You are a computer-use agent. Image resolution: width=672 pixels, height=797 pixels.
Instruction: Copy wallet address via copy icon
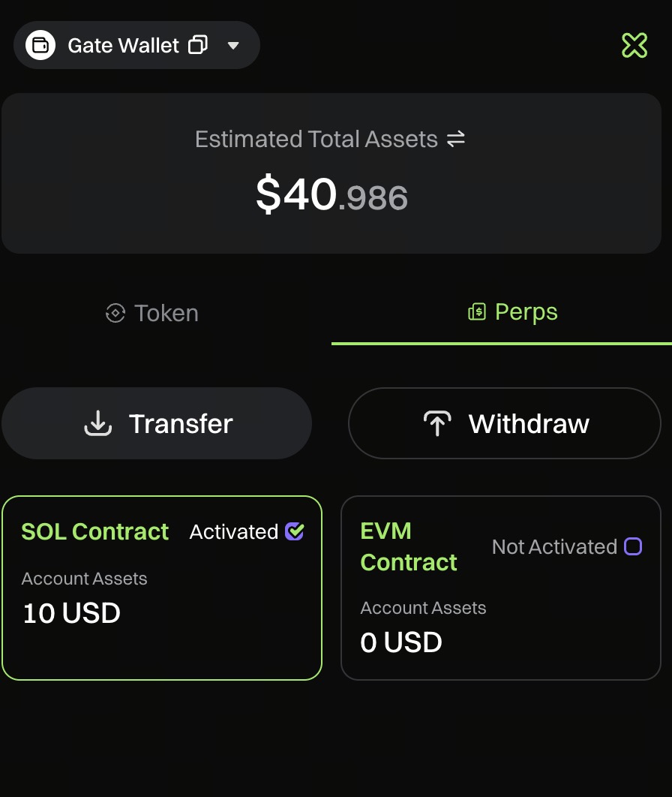(x=198, y=45)
